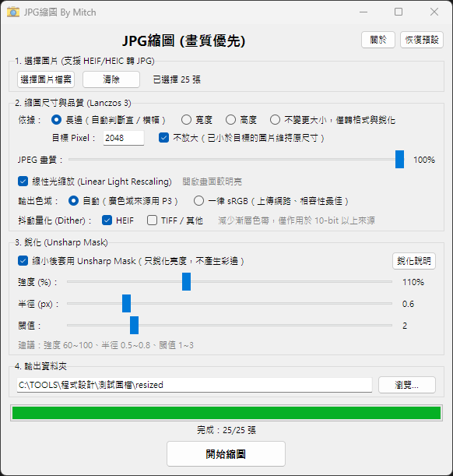
Task: Minimize the JPG縮圖 window
Action: (363, 12)
